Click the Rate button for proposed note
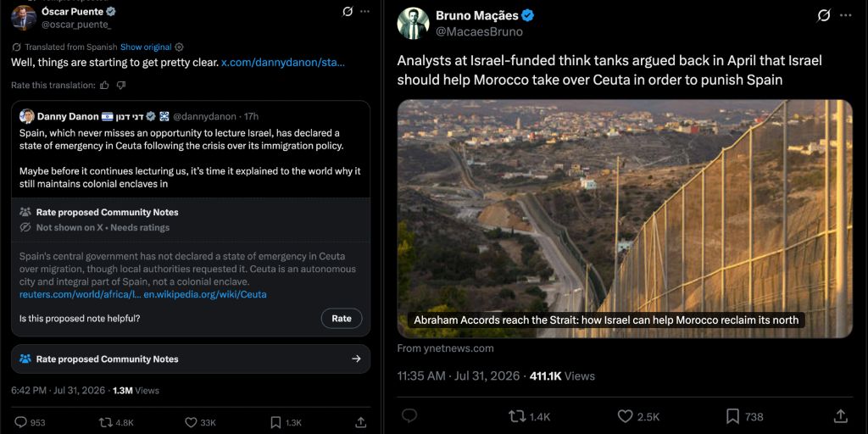This screenshot has width=868, height=434. [342, 319]
